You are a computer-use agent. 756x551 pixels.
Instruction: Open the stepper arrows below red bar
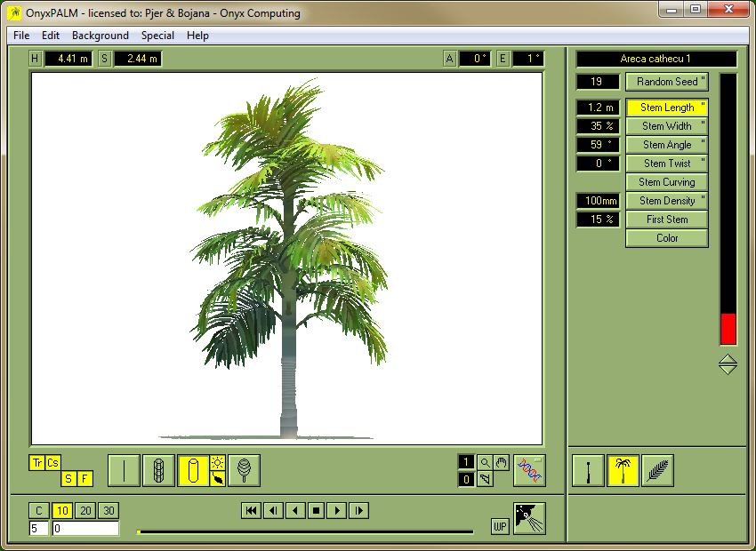tap(728, 364)
